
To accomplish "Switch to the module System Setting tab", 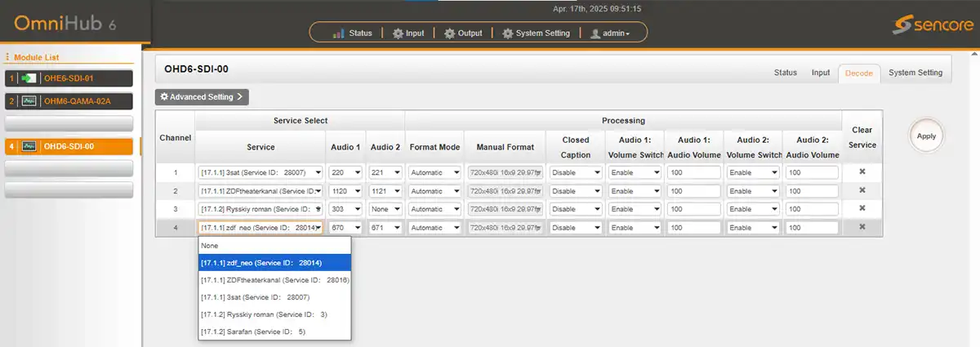I will coord(915,73).
